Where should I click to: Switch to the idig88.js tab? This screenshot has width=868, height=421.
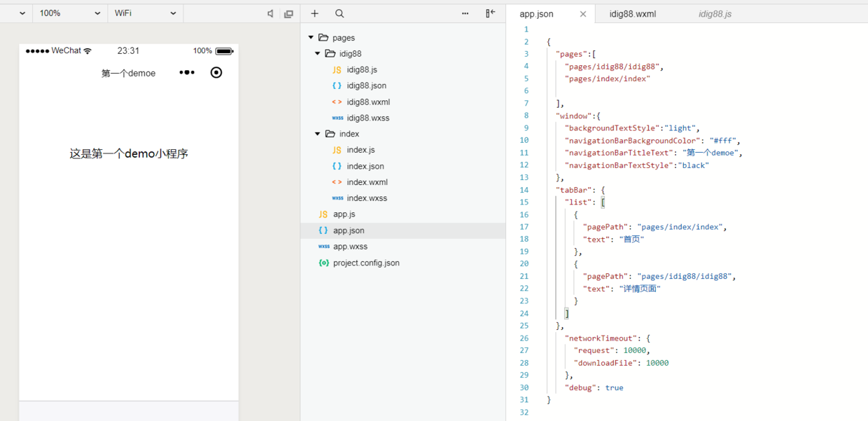715,14
